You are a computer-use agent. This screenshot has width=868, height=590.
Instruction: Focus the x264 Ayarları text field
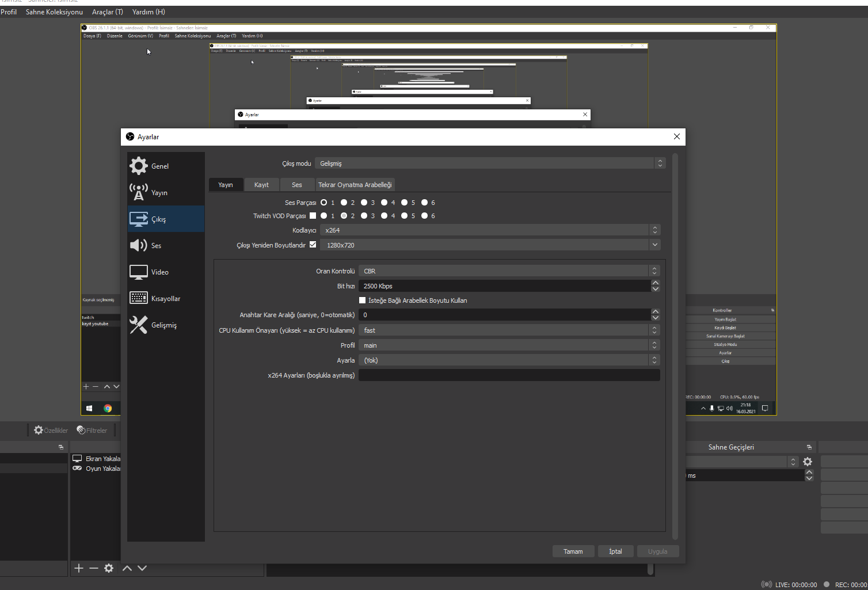pyautogui.click(x=509, y=375)
